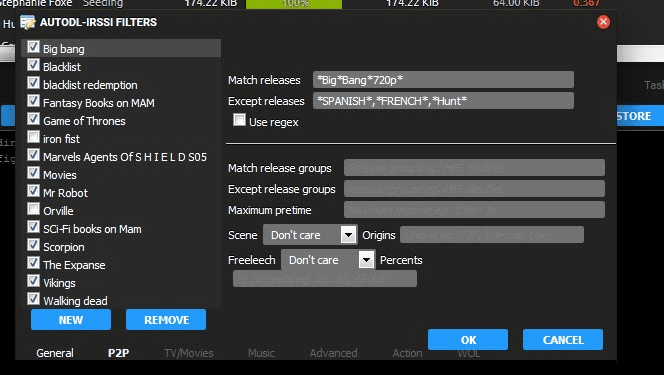Enable the iron fist filter checkbox
Image resolution: width=664 pixels, height=375 pixels.
point(33,137)
